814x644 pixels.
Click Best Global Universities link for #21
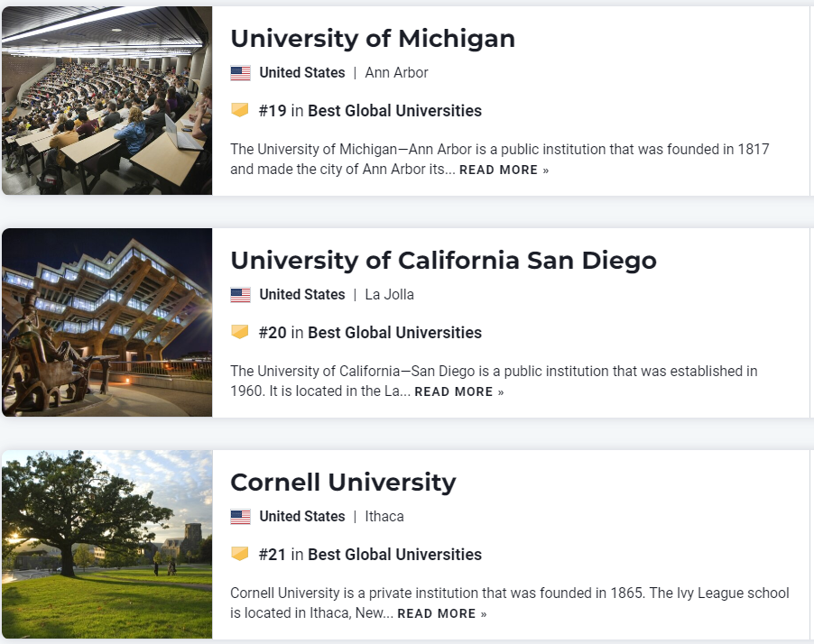394,555
